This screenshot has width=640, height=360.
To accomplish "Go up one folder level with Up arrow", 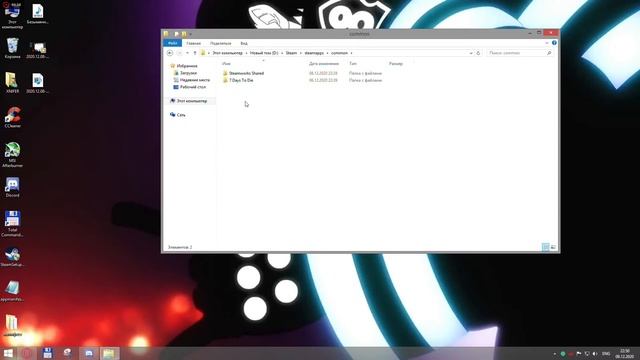I will [x=195, y=53].
